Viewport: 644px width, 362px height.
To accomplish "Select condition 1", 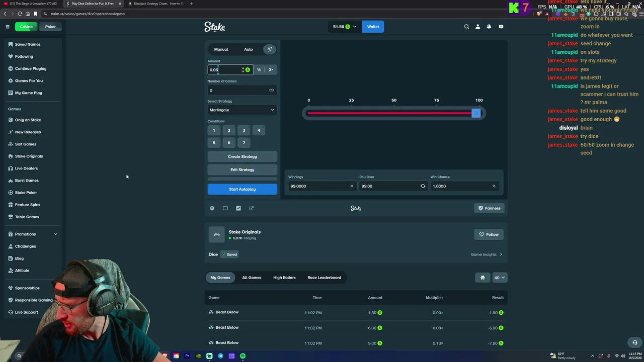I will click(214, 131).
